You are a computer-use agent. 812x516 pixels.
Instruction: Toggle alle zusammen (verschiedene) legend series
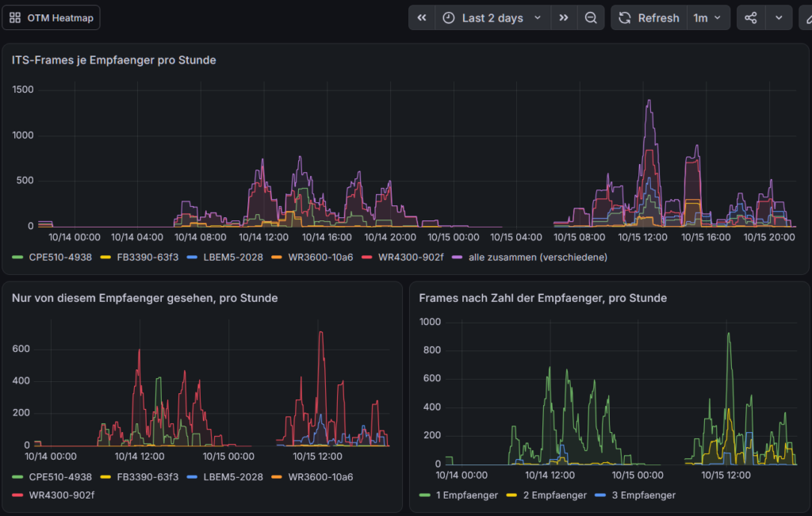[538, 258]
